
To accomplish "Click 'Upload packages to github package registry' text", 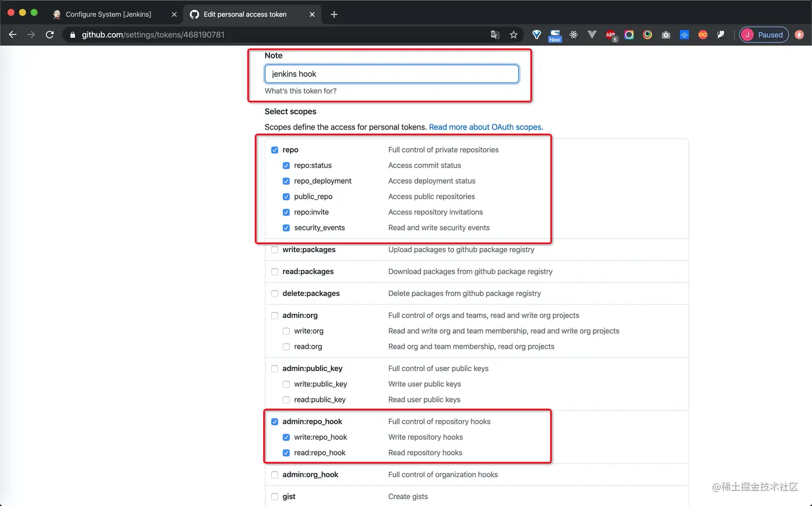I will [461, 250].
